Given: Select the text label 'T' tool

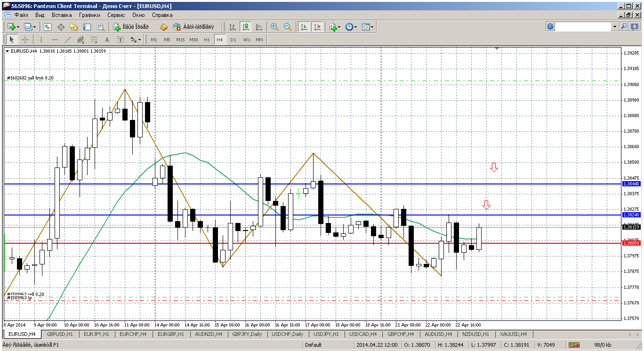Looking at the screenshot, I should point(120,40).
